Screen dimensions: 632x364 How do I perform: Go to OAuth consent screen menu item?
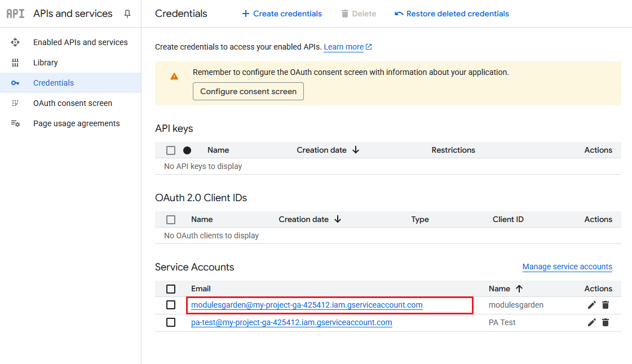[x=72, y=103]
